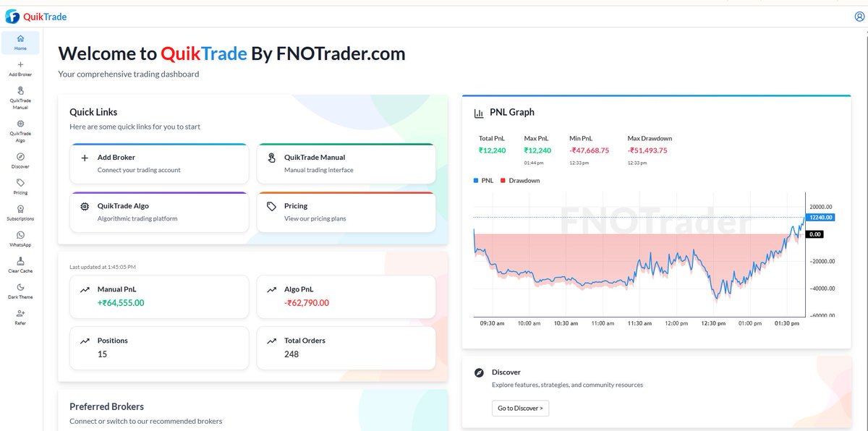Click the Manual PnL value +₹64,555.00
The height and width of the screenshot is (431, 868).
coord(121,302)
